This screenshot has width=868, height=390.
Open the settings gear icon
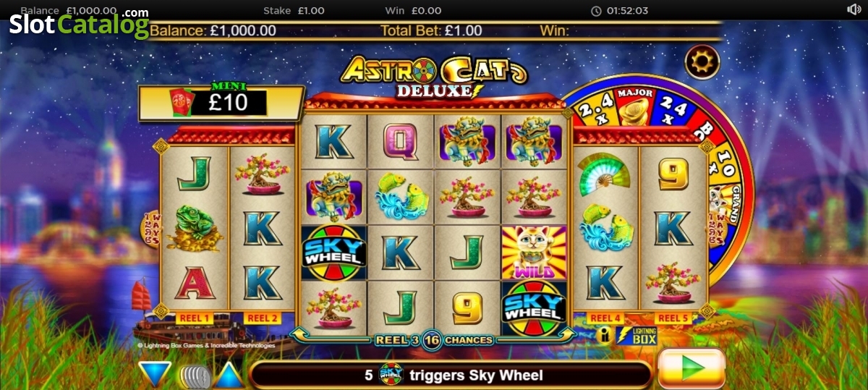click(702, 63)
